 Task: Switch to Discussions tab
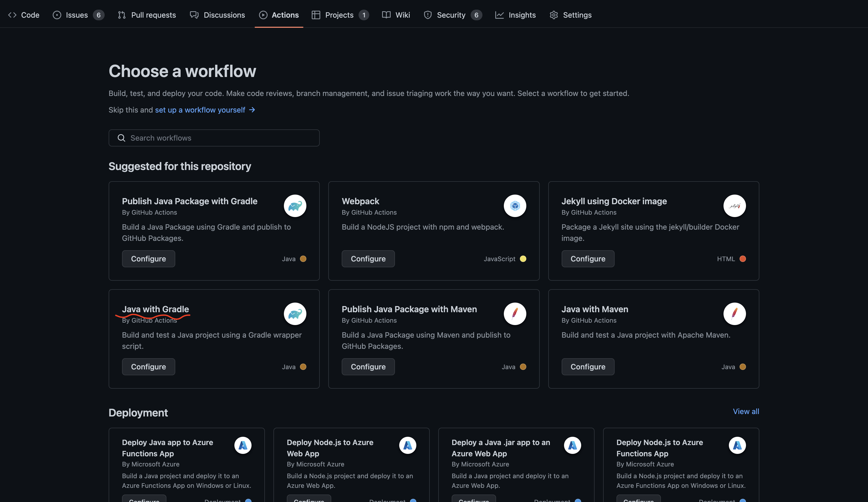tap(217, 15)
